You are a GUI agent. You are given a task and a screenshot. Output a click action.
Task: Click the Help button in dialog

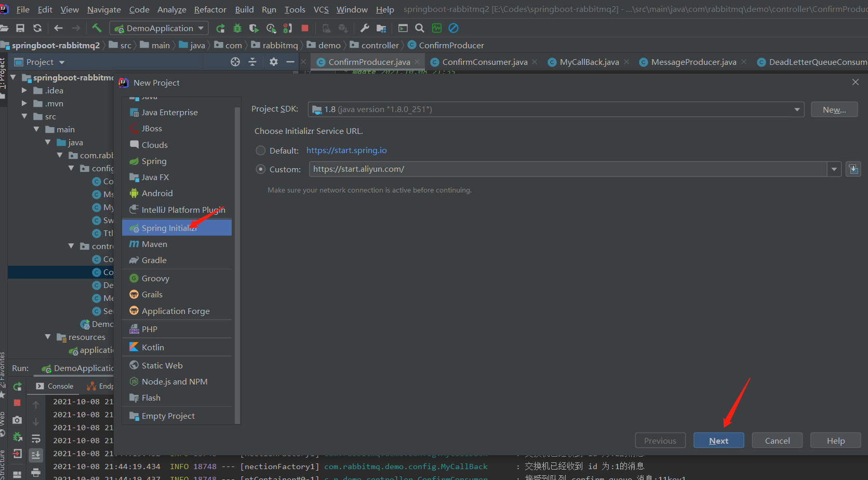836,441
